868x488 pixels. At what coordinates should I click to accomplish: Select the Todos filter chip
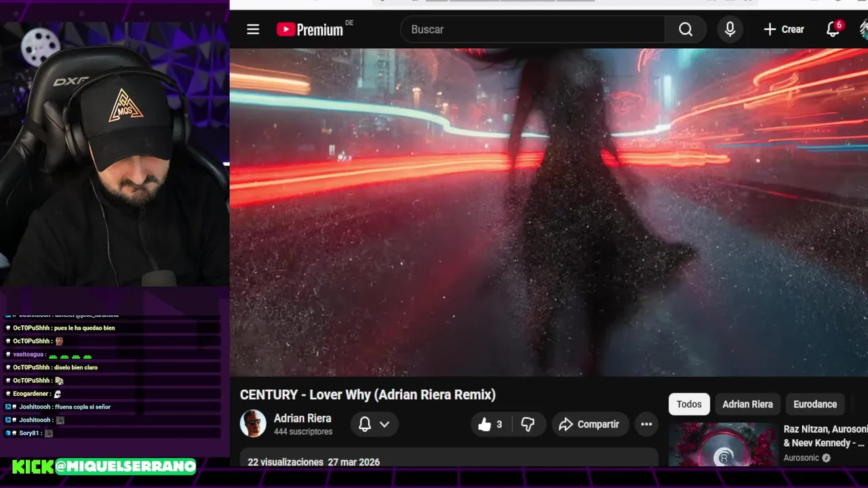point(689,404)
